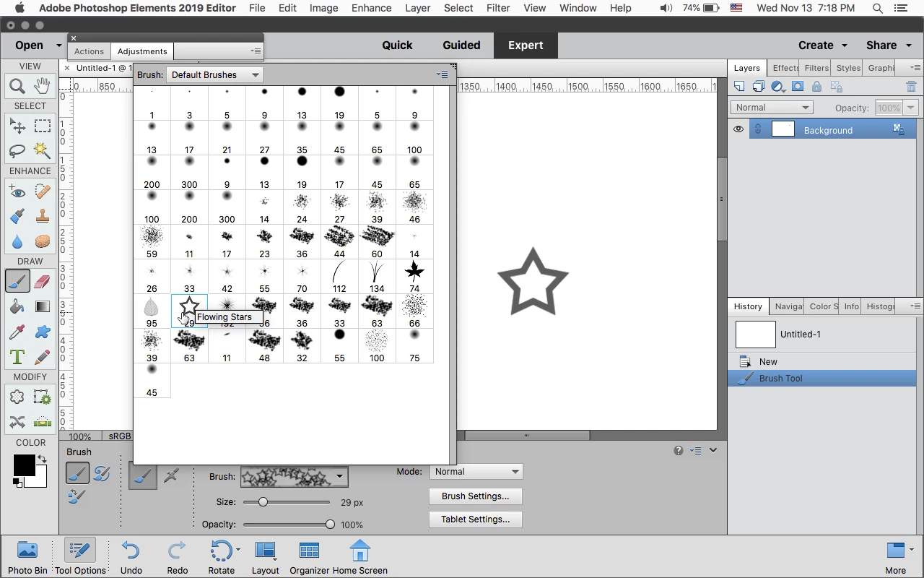Switch to the Guided mode tab
924x578 pixels.
(461, 45)
